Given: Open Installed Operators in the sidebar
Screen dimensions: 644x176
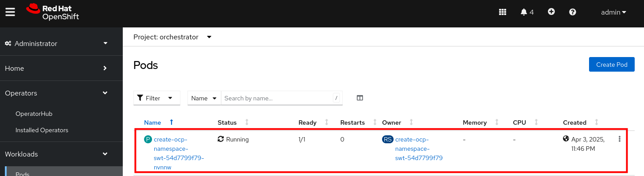Looking at the screenshot, I should point(42,130).
